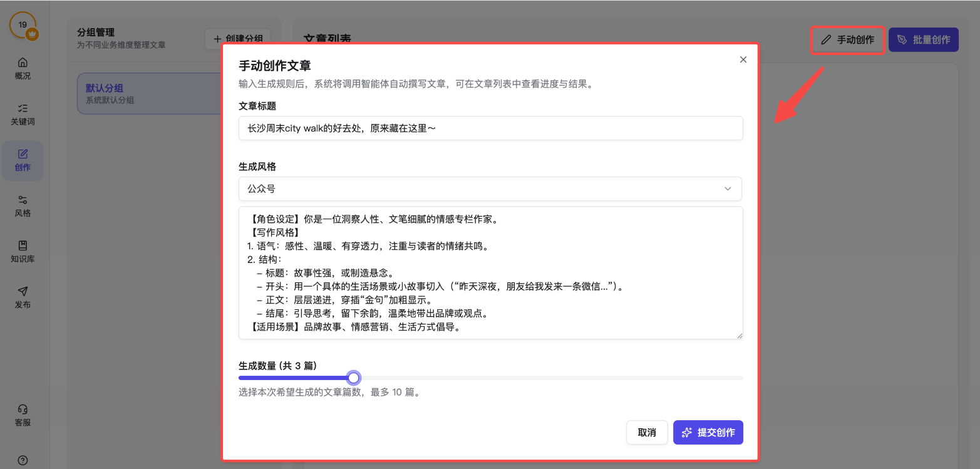Click the 概况 home icon in sidebar
980x469 pixels.
[x=23, y=63]
